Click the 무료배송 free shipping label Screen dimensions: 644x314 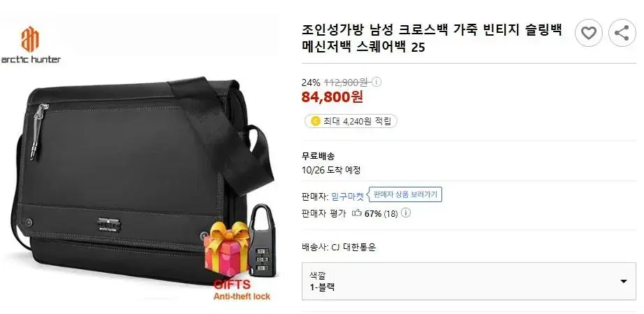tap(318, 156)
